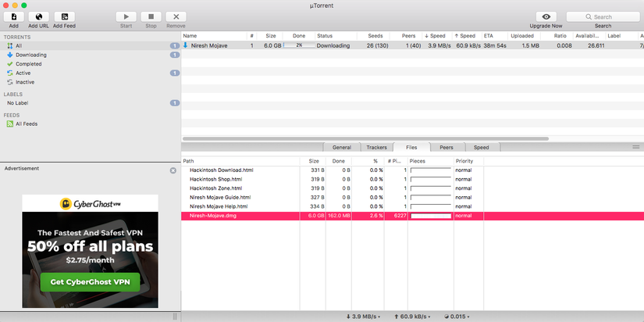Open the Add URL globe icon
The image size is (644, 322).
38,17
